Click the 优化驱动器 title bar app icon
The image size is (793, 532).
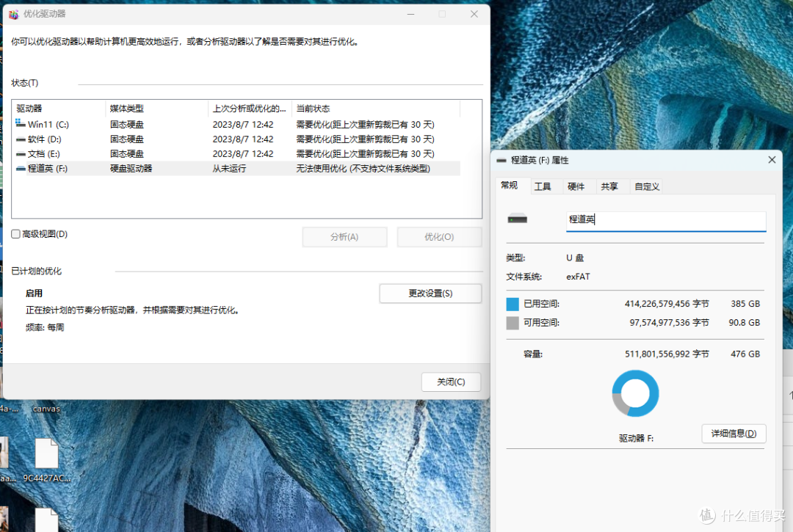(14, 14)
